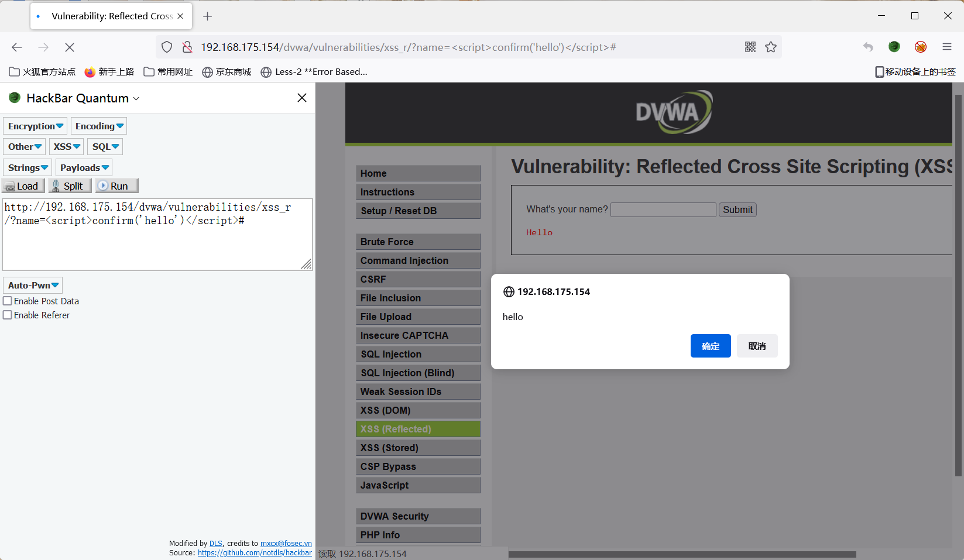
Task: Open the Firefox hamburger menu
Action: (947, 47)
